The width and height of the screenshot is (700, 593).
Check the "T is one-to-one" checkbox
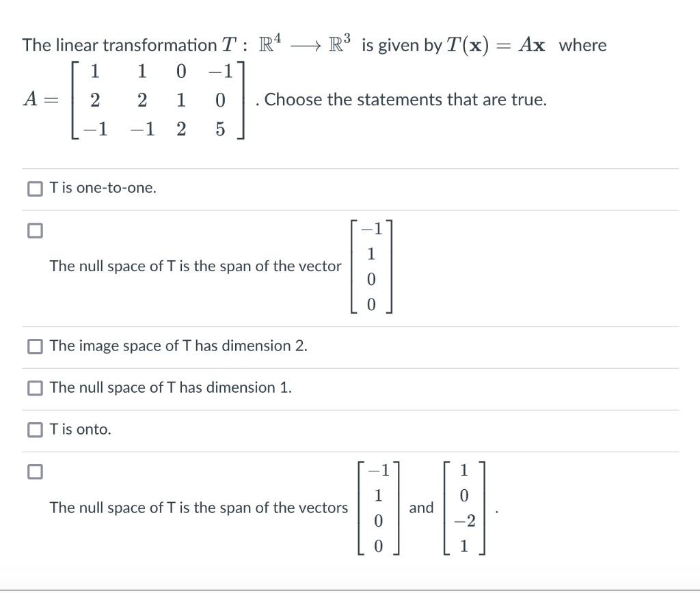[34, 189]
